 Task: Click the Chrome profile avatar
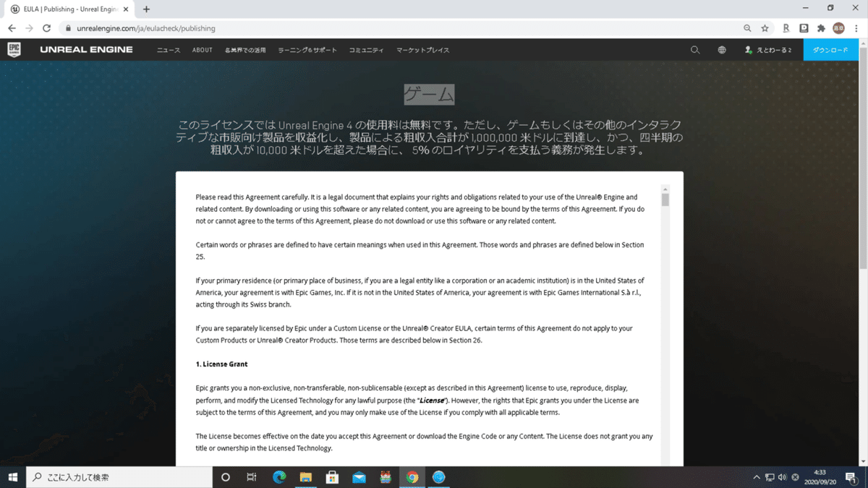click(x=838, y=28)
